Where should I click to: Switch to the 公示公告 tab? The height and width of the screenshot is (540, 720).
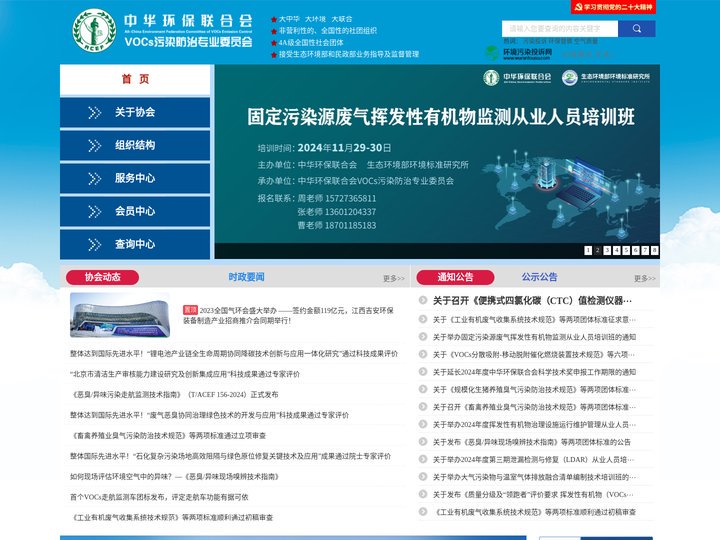pos(539,277)
